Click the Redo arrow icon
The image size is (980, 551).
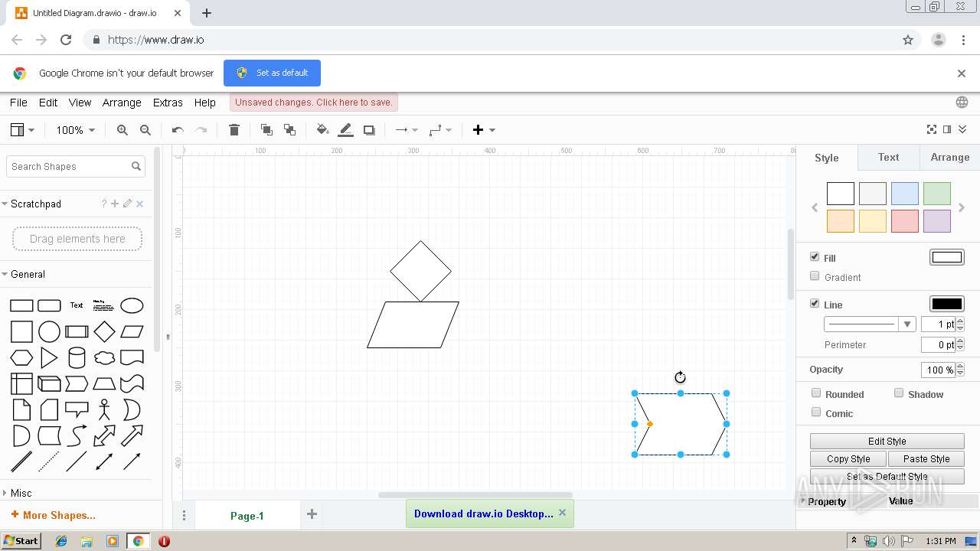(201, 130)
